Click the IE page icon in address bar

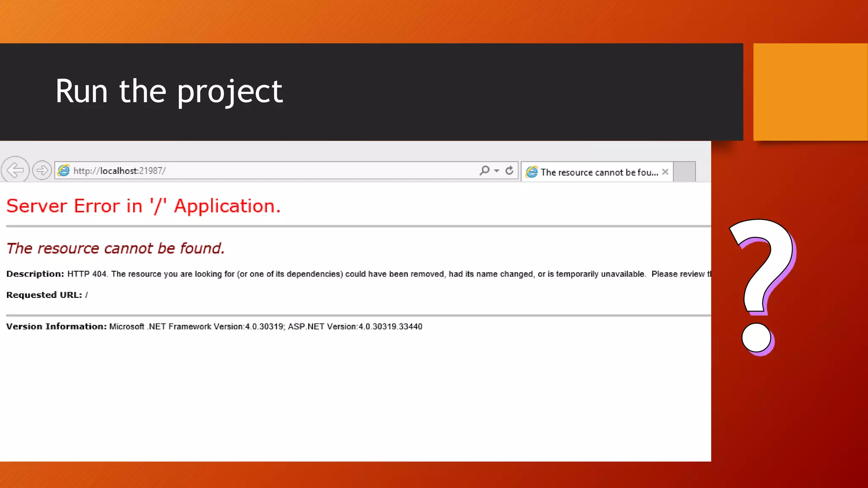pyautogui.click(x=64, y=171)
